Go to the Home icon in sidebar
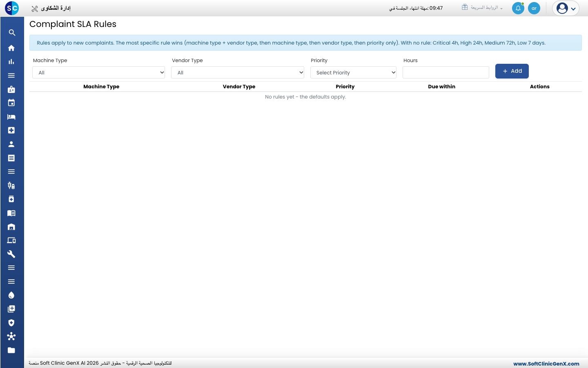Image resolution: width=588 pixels, height=368 pixels. tap(11, 48)
